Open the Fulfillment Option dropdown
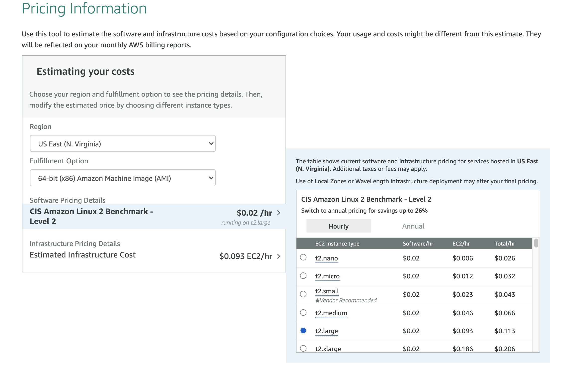The height and width of the screenshot is (378, 588). [123, 178]
